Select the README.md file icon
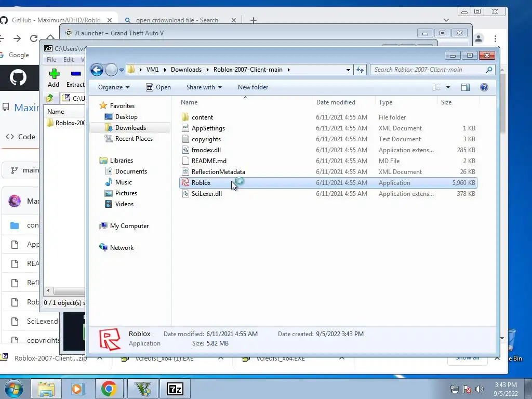 pos(185,161)
